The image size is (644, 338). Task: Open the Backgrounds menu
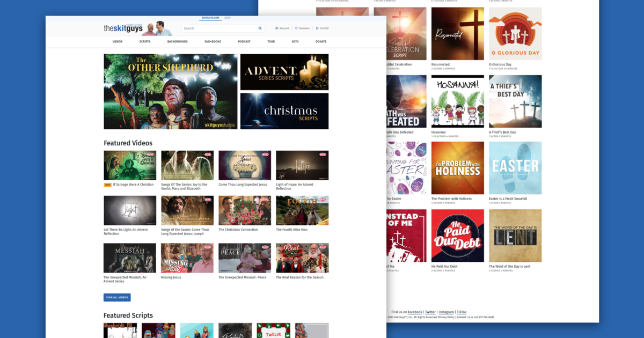pyautogui.click(x=177, y=41)
